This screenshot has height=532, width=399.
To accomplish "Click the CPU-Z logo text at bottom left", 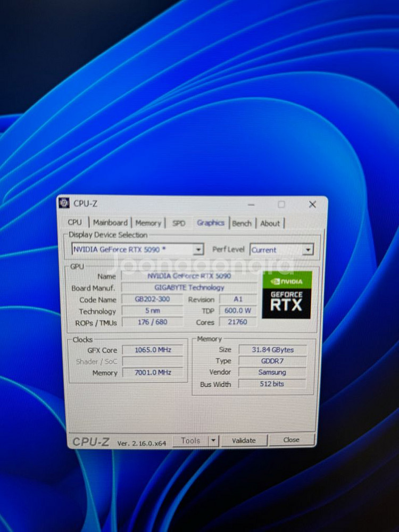I will [x=90, y=442].
